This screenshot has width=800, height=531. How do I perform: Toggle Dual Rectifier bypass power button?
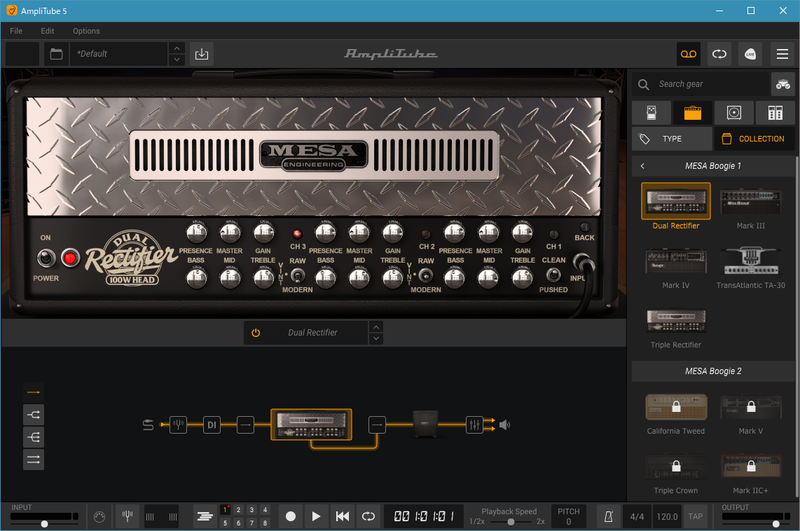[x=256, y=333]
